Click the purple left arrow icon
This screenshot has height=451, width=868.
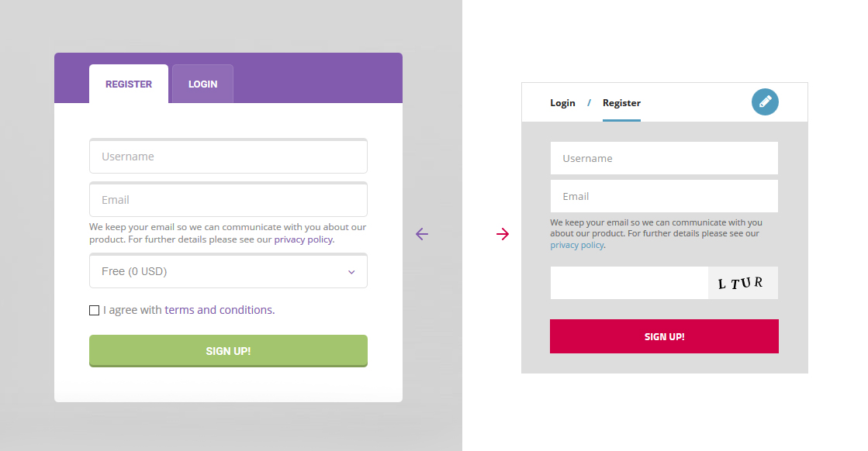click(x=422, y=234)
